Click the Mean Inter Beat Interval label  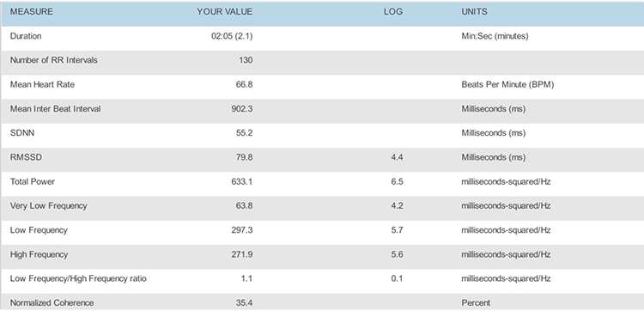56,109
